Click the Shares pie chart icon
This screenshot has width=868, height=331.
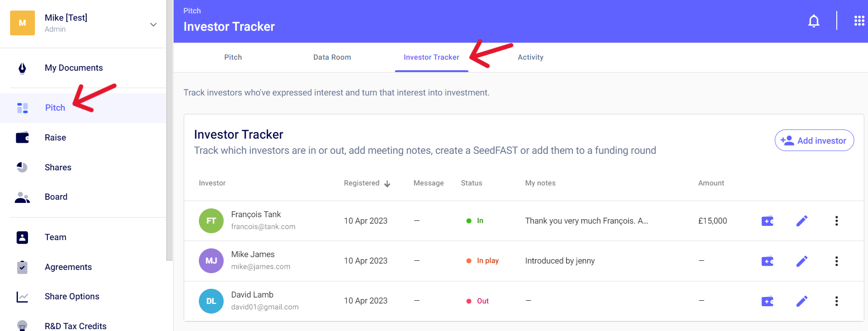pyautogui.click(x=22, y=167)
